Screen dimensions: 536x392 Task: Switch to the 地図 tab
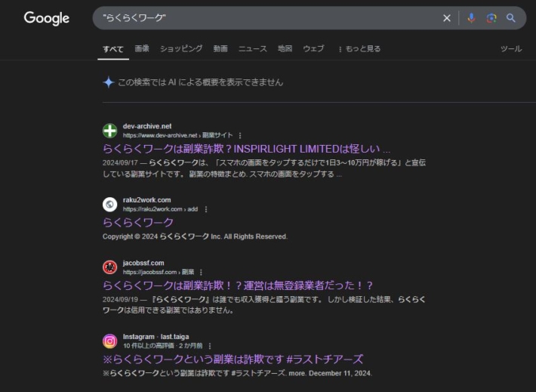(x=285, y=48)
